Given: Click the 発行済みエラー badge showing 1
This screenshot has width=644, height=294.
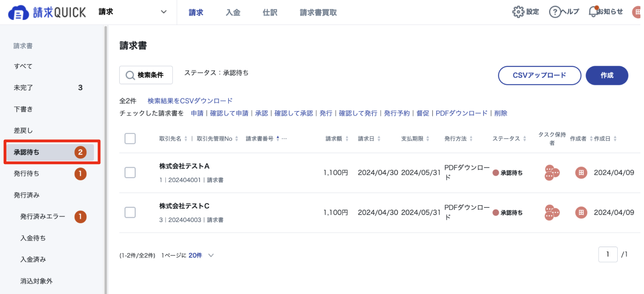Looking at the screenshot, I should (x=80, y=217).
